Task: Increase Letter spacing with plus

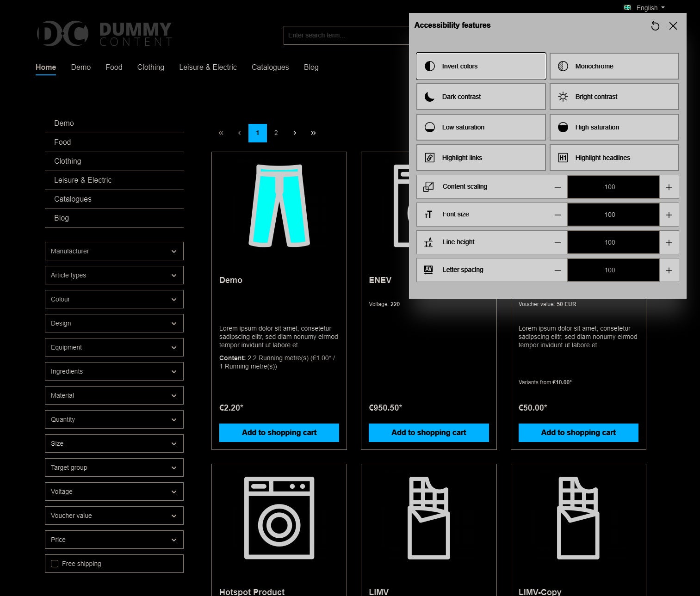Action: pyautogui.click(x=669, y=270)
